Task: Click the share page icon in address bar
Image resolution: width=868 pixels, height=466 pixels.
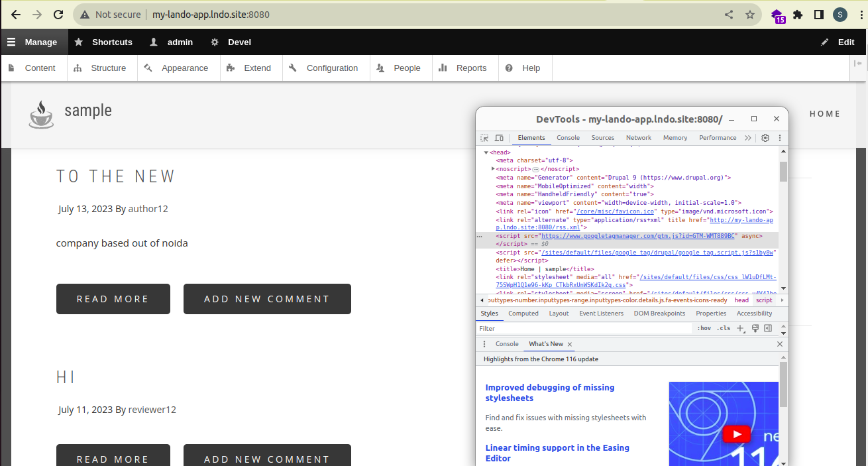Action: coord(729,14)
